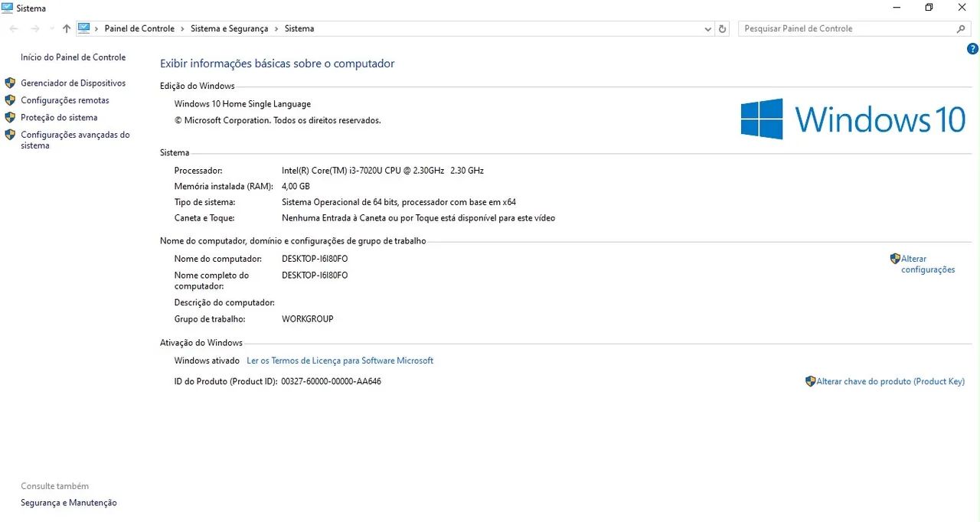Click the Windows 10 logo
The width and height of the screenshot is (980, 522).
tap(853, 119)
